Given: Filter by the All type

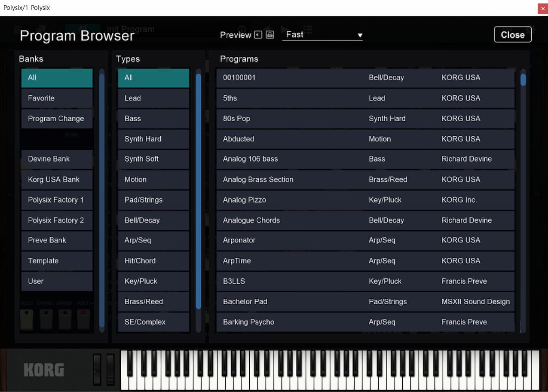Looking at the screenshot, I should [154, 78].
